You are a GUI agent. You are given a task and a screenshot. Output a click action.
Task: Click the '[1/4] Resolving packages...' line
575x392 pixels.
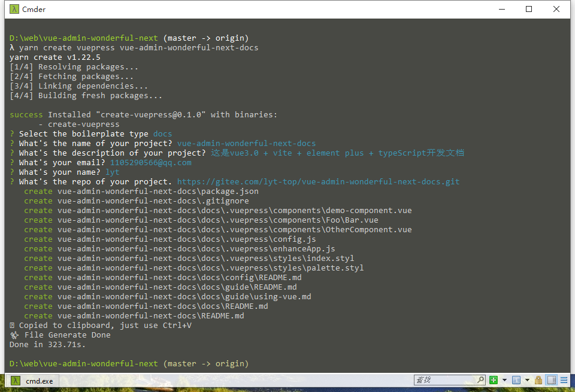tap(74, 67)
